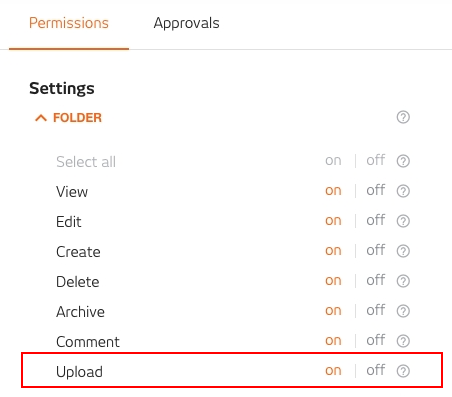Set Archive permission to on

pyautogui.click(x=333, y=311)
